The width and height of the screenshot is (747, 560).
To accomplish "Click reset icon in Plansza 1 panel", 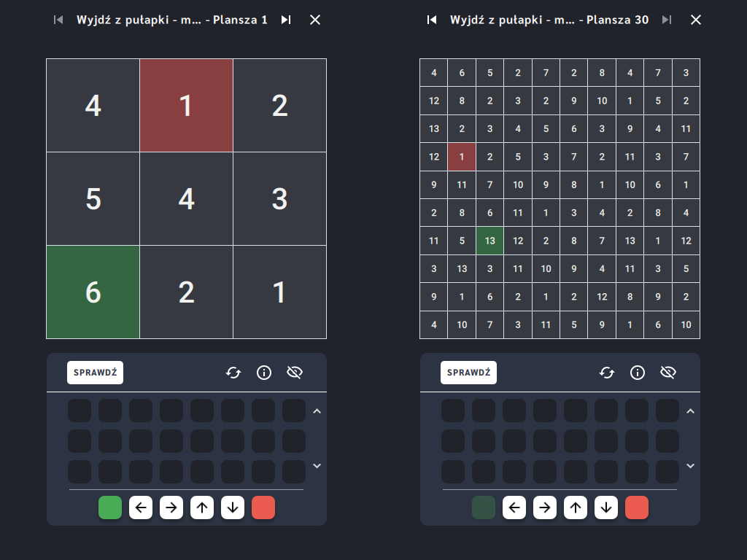I will [233, 373].
